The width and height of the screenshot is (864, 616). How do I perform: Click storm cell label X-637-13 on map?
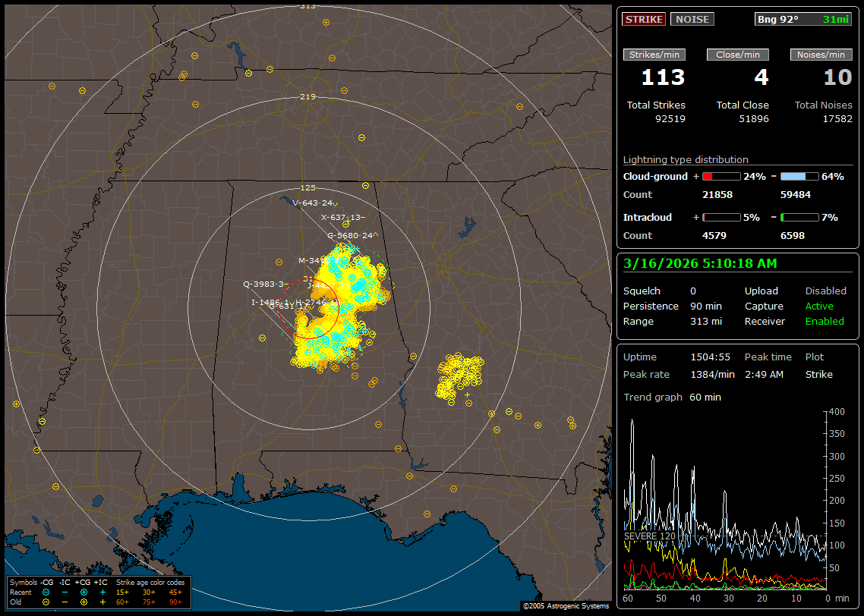pyautogui.click(x=341, y=217)
